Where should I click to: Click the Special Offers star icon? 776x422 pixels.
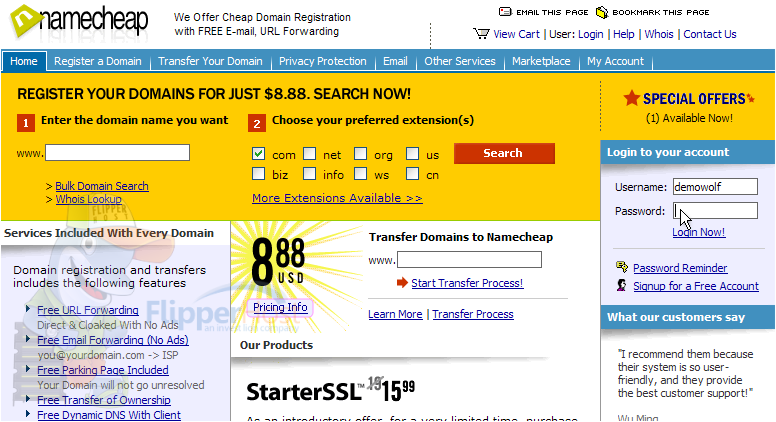point(631,98)
